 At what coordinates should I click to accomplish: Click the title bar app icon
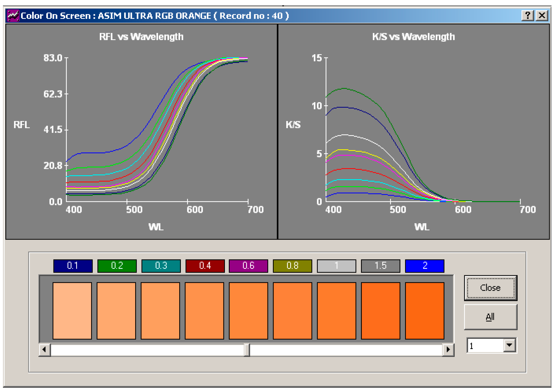[x=13, y=16]
